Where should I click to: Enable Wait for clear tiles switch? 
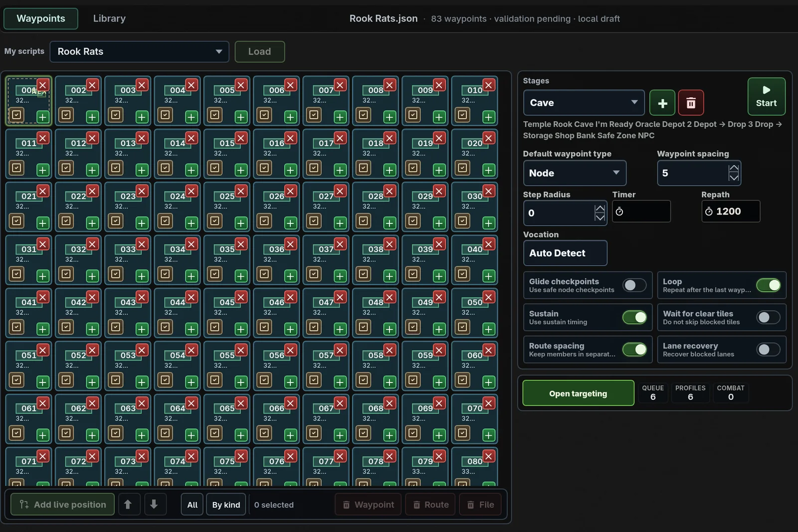(x=769, y=318)
